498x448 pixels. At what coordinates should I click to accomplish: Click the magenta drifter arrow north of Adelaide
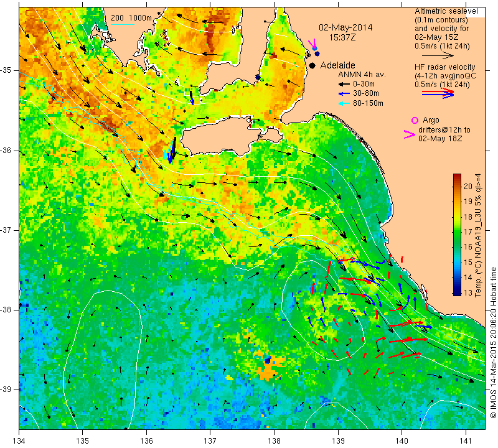click(x=312, y=43)
